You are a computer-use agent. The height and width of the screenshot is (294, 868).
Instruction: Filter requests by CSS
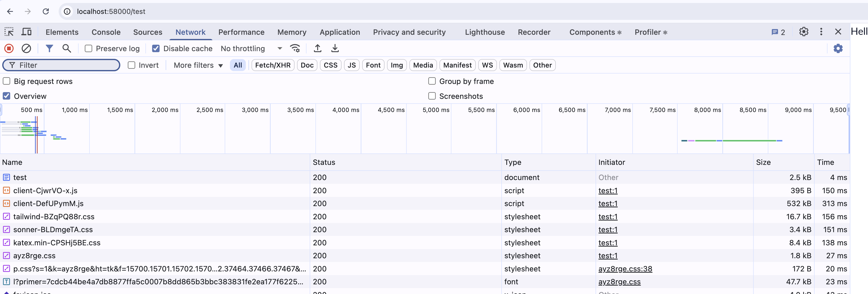click(331, 65)
